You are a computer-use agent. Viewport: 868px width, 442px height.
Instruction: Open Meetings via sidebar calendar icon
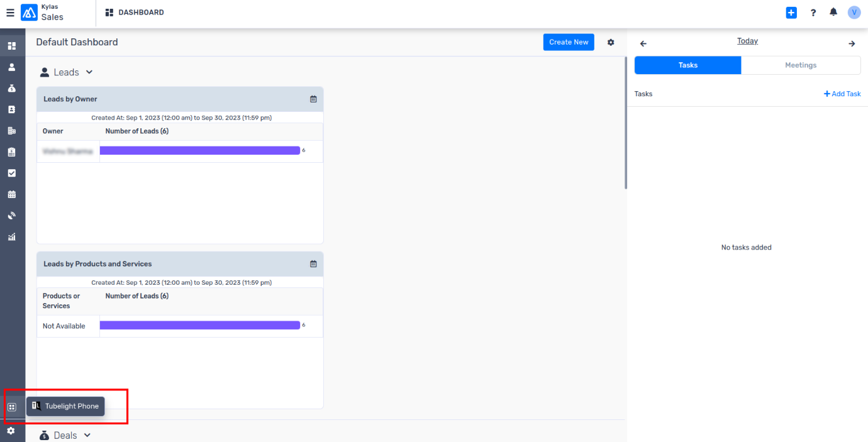(x=11, y=194)
